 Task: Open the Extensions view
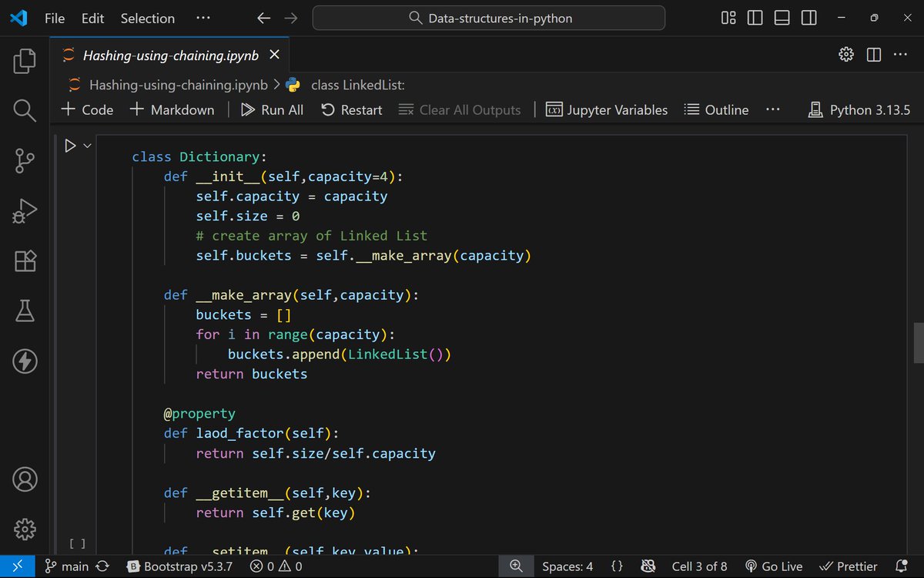24,260
